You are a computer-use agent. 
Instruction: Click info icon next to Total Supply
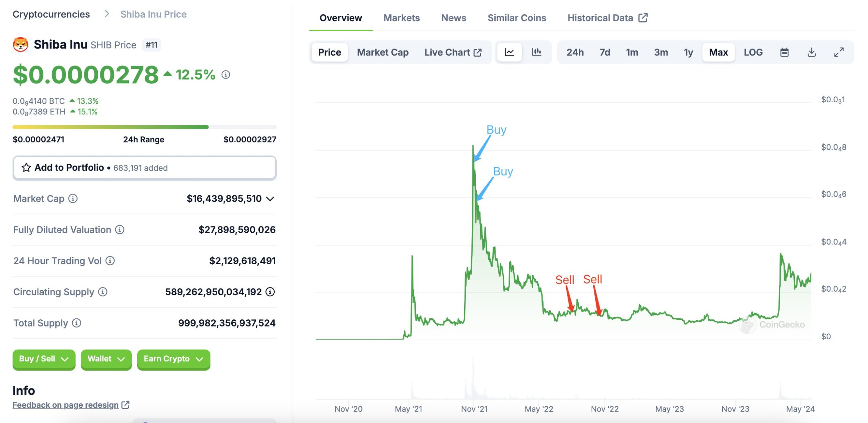(77, 323)
